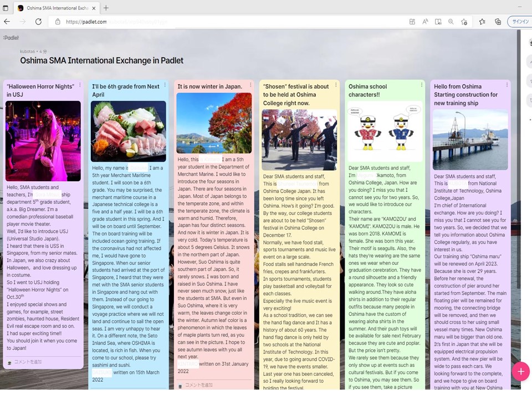Open the sashimi platter photo
This screenshot has width=532, height=399.
[x=129, y=131]
